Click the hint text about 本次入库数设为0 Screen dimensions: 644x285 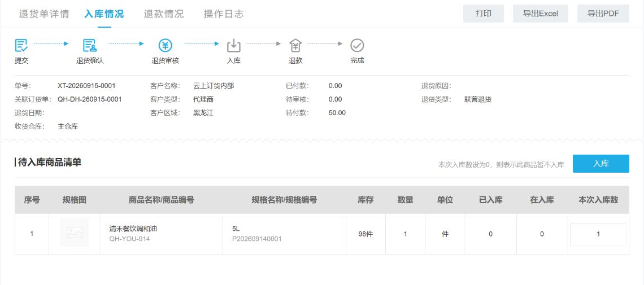tap(501, 165)
